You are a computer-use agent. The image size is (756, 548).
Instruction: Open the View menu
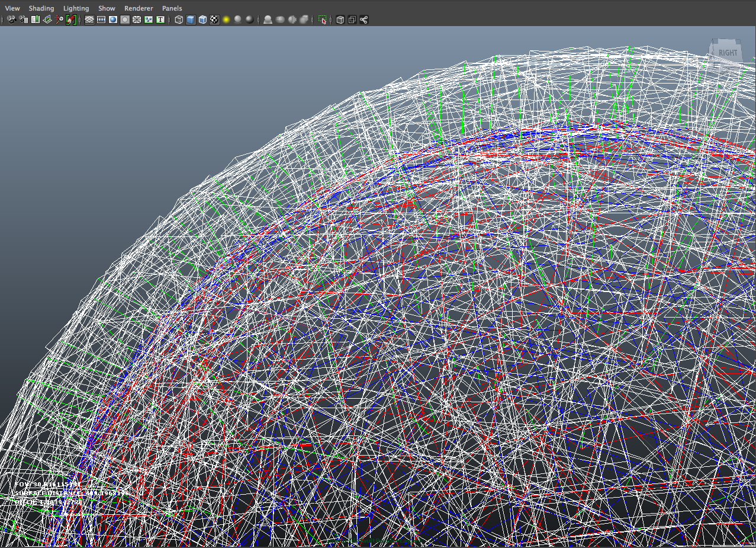coord(12,8)
